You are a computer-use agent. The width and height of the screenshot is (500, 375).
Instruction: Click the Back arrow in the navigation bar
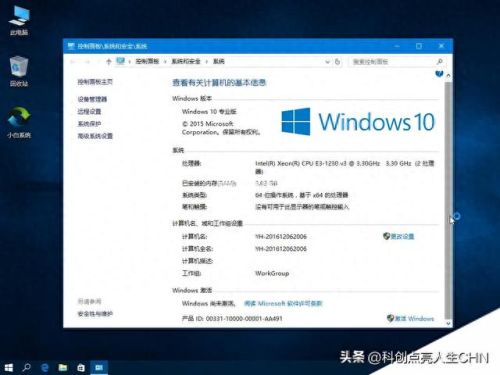(x=72, y=62)
